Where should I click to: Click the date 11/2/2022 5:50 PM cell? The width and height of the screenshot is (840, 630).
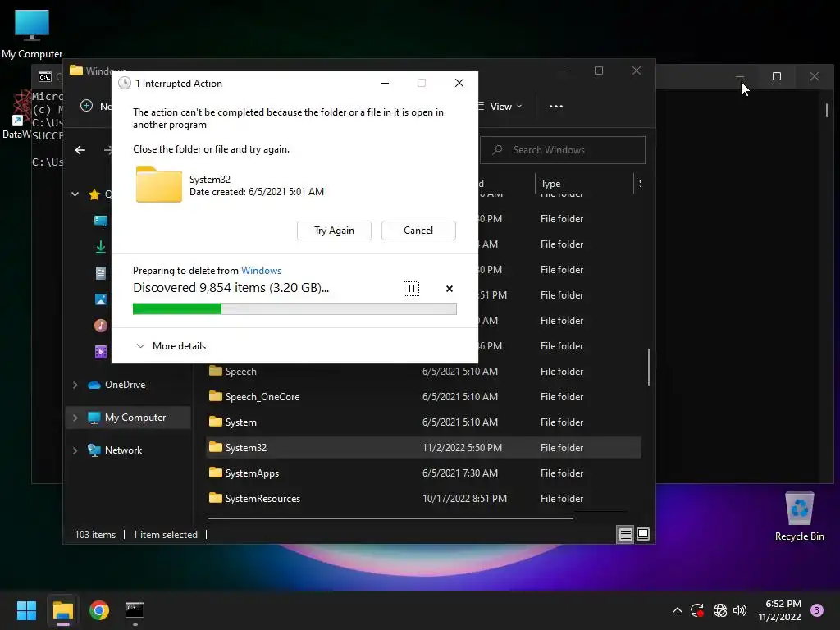coord(462,447)
